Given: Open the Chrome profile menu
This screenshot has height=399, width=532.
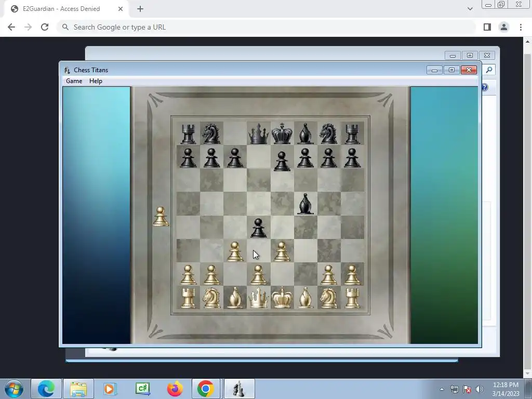Looking at the screenshot, I should pyautogui.click(x=504, y=27).
